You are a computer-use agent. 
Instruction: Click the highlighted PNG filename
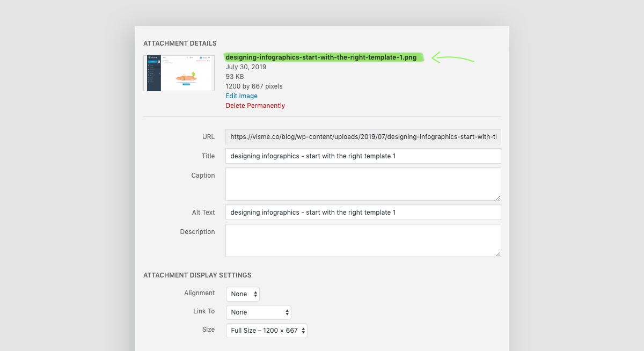point(321,57)
